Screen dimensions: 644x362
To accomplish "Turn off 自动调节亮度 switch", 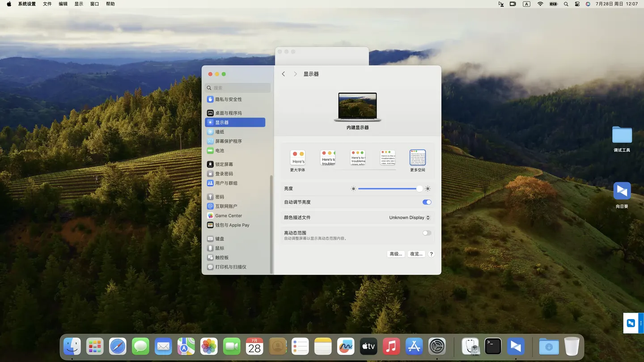I will pos(427,202).
